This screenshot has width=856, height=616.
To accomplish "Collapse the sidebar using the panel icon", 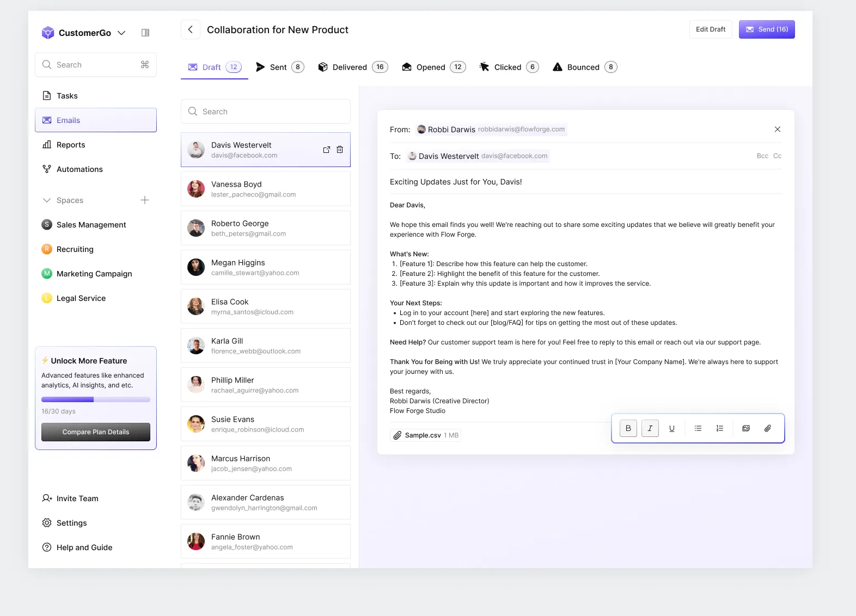I will tap(145, 33).
